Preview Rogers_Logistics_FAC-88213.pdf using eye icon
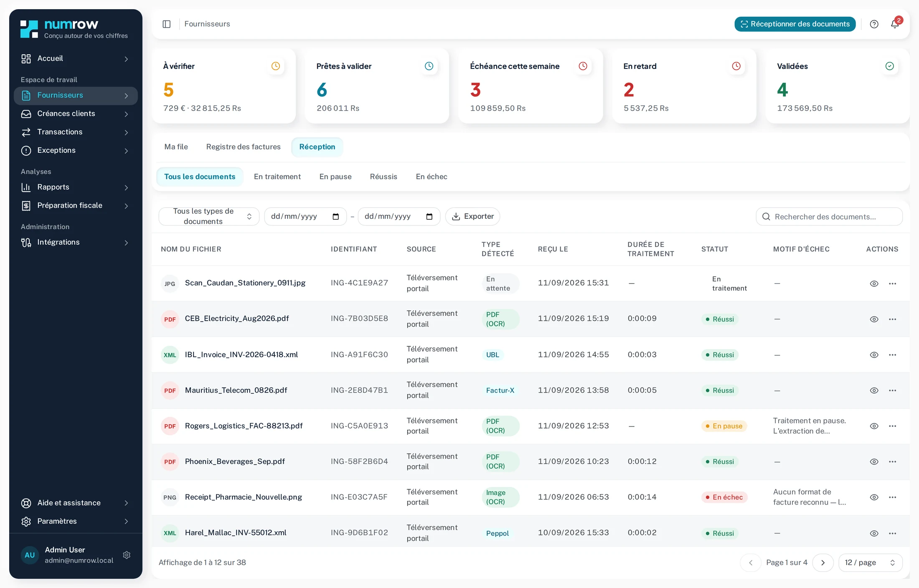The image size is (919, 588). (874, 426)
